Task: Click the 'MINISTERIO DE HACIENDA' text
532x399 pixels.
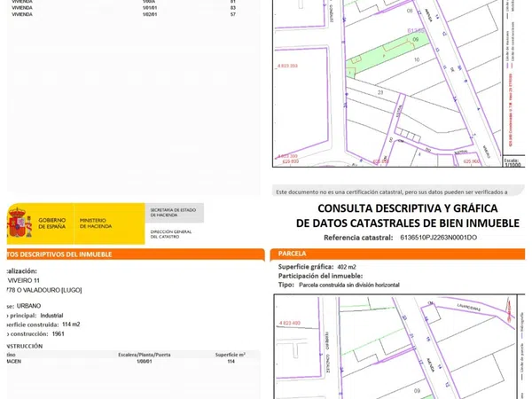Action: pos(96,223)
